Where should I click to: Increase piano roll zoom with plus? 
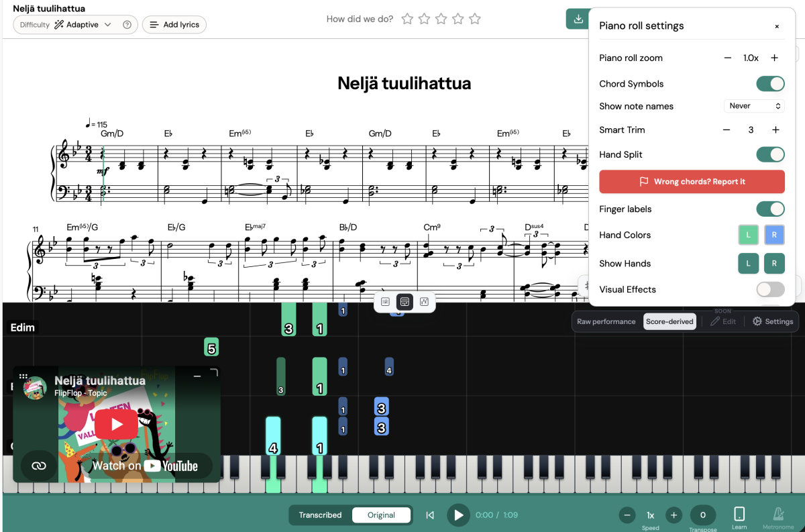[774, 58]
